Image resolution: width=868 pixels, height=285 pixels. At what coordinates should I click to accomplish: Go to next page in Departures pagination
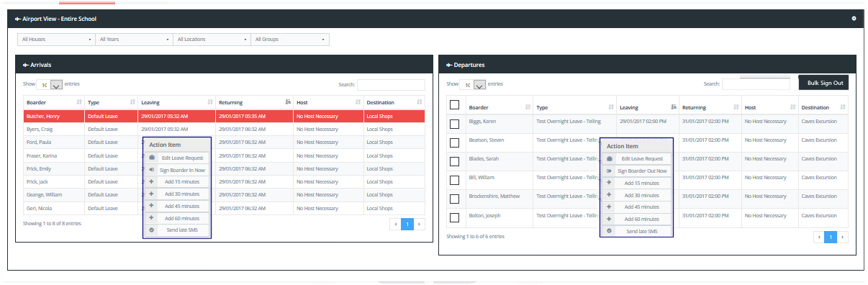click(x=843, y=237)
